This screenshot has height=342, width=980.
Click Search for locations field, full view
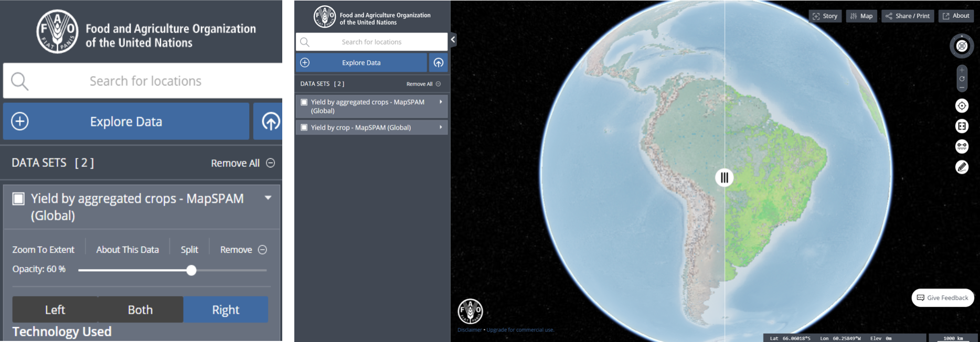coord(371,42)
